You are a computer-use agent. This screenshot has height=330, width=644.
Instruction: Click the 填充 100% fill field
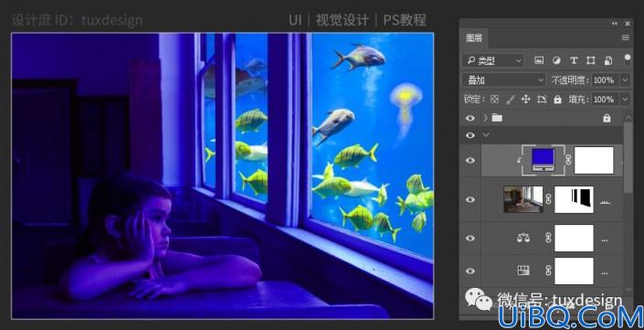(606, 100)
